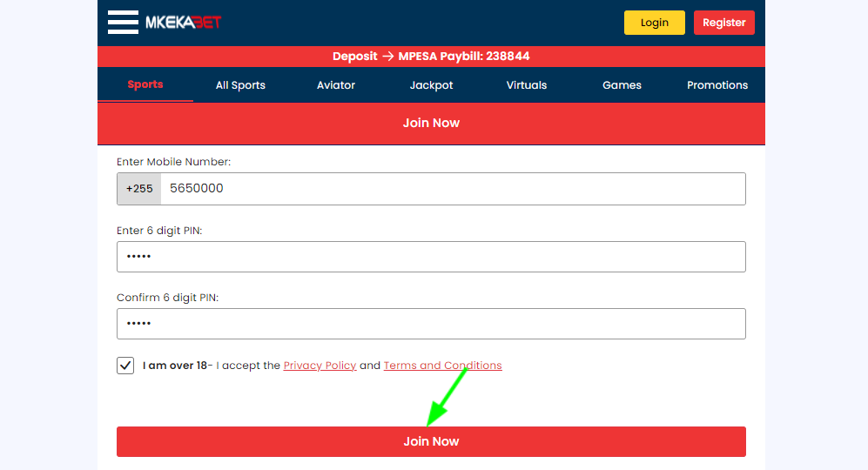This screenshot has height=470, width=868.
Task: Click the +255 country code prefix
Action: (x=139, y=189)
